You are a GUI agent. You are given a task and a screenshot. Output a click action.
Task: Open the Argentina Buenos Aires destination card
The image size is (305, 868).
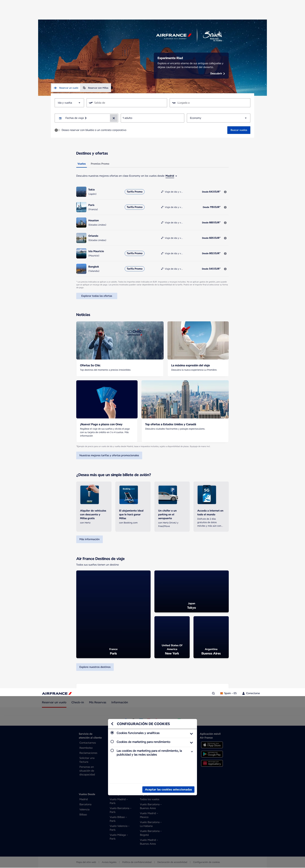[211, 637]
